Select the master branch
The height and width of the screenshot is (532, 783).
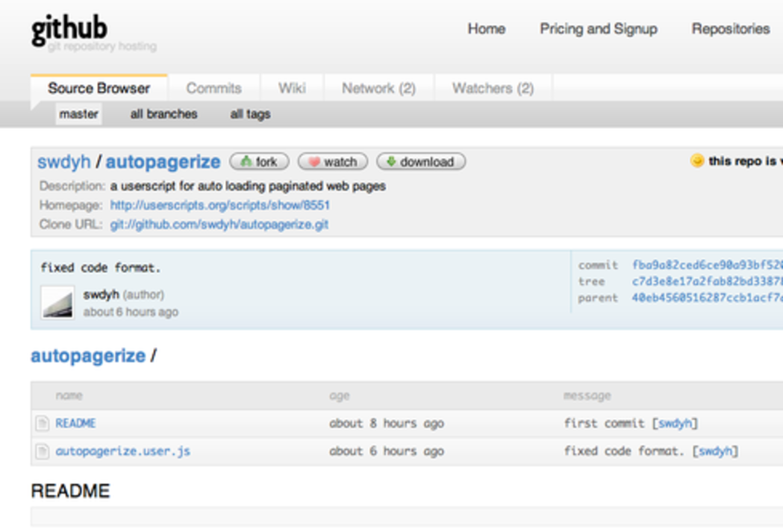click(x=79, y=114)
